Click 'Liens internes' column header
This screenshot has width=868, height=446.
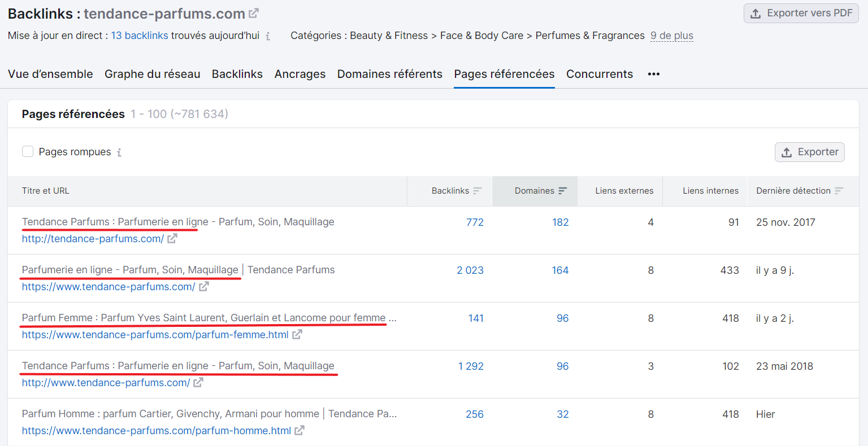click(711, 191)
